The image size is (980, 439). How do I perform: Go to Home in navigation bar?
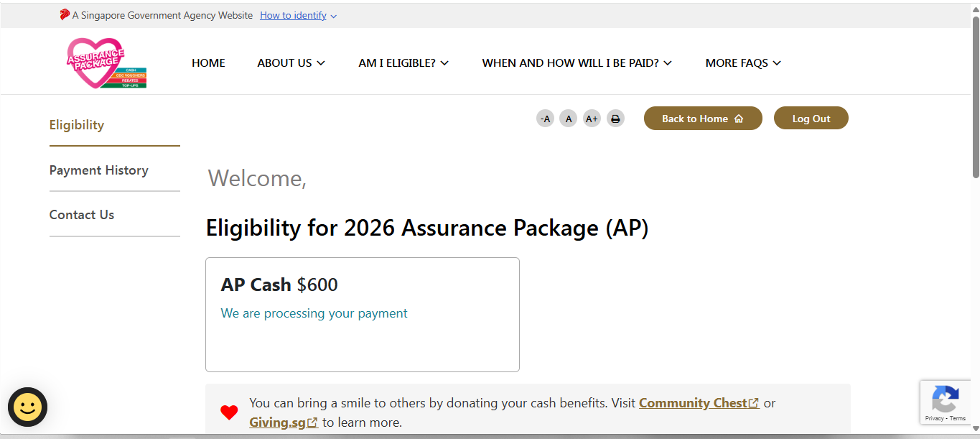coord(208,63)
